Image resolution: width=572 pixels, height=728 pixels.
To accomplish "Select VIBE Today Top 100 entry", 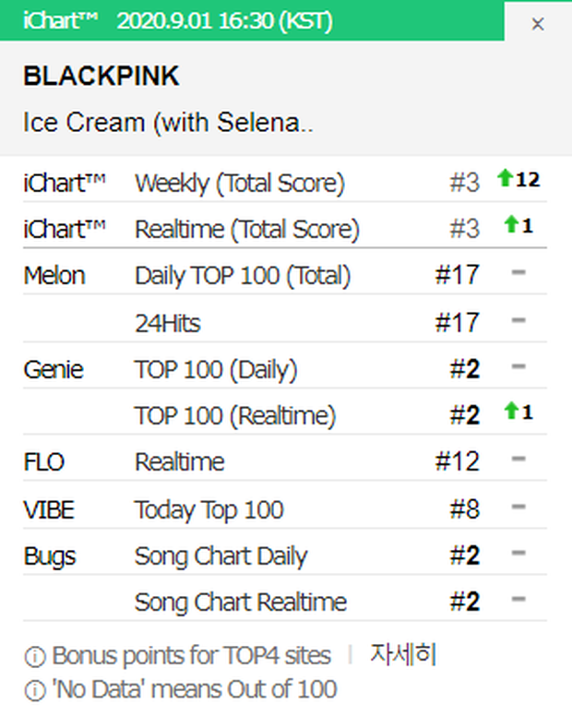I will pyautogui.click(x=209, y=508).
